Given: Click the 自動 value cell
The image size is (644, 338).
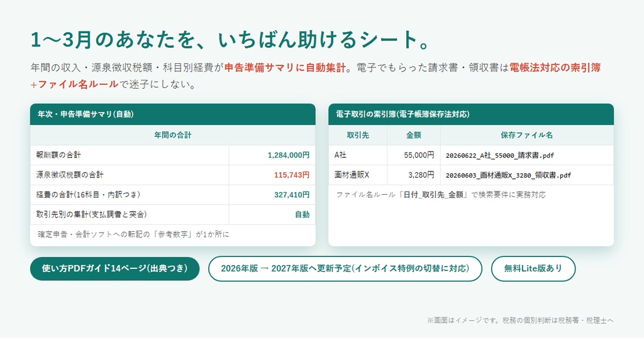Looking at the screenshot, I should 272,214.
